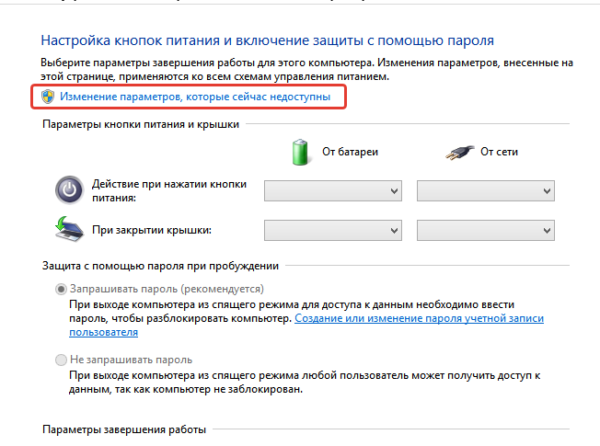Click 'Защита с помощью пароля при пробуждении' heading
Viewport: 600px width, 446px height.
click(x=160, y=266)
